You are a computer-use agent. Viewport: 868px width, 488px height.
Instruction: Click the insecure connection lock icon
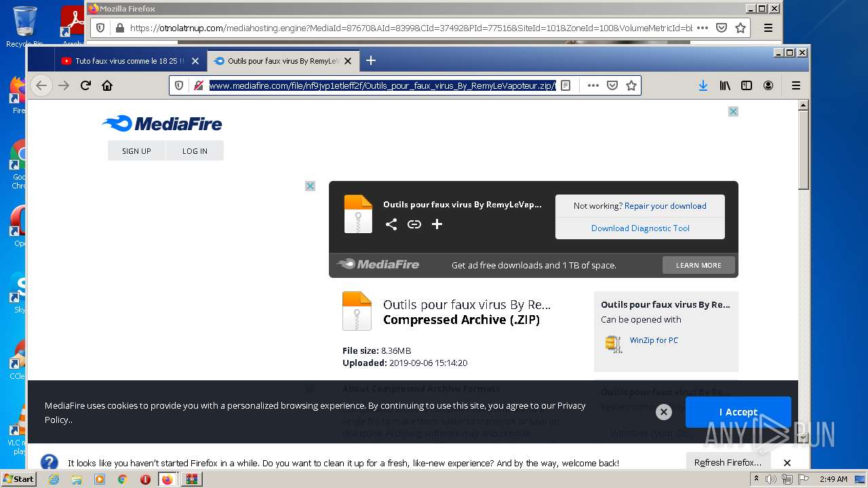pyautogui.click(x=198, y=85)
